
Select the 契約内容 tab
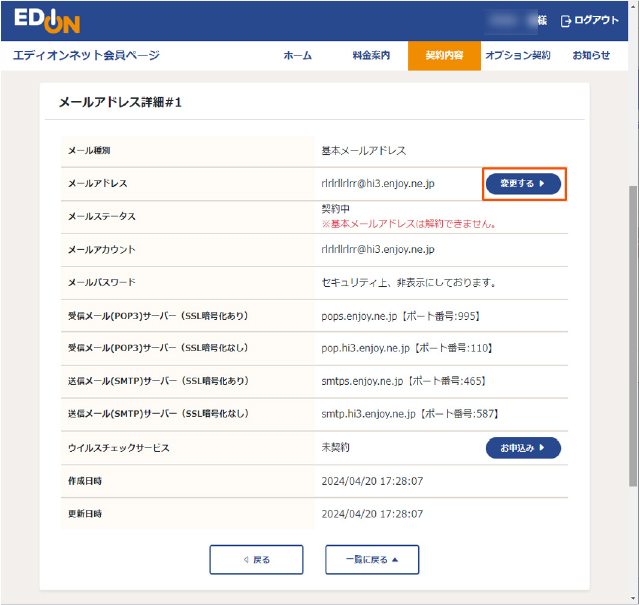(x=444, y=56)
